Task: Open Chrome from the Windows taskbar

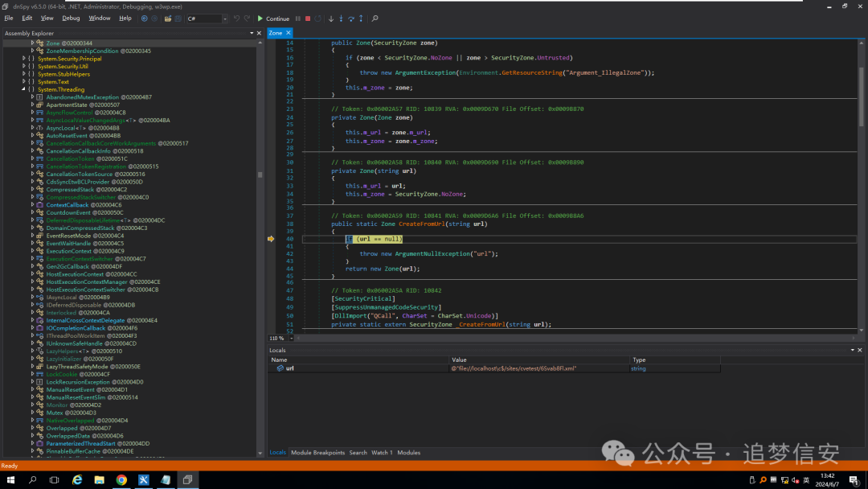Action: click(x=121, y=480)
